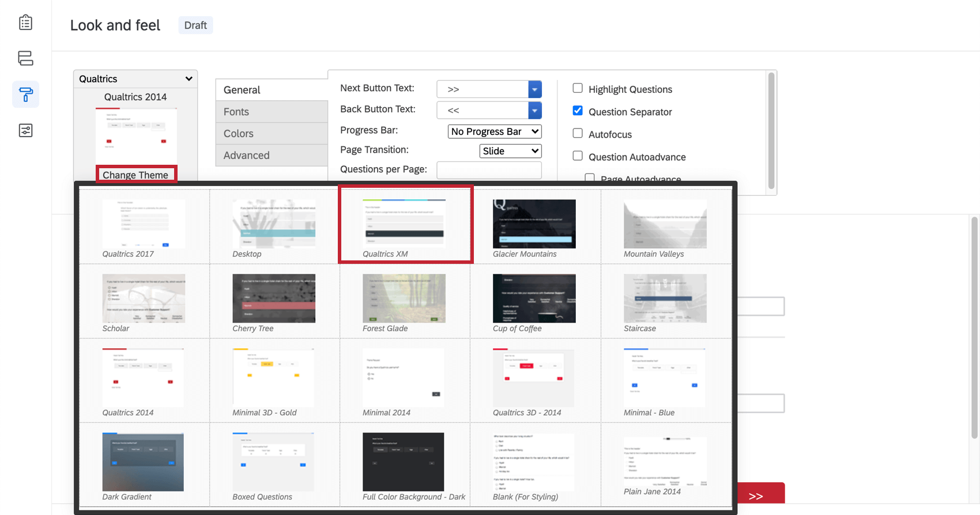Switch to the Fonts tab
The image size is (980, 515).
(x=272, y=112)
